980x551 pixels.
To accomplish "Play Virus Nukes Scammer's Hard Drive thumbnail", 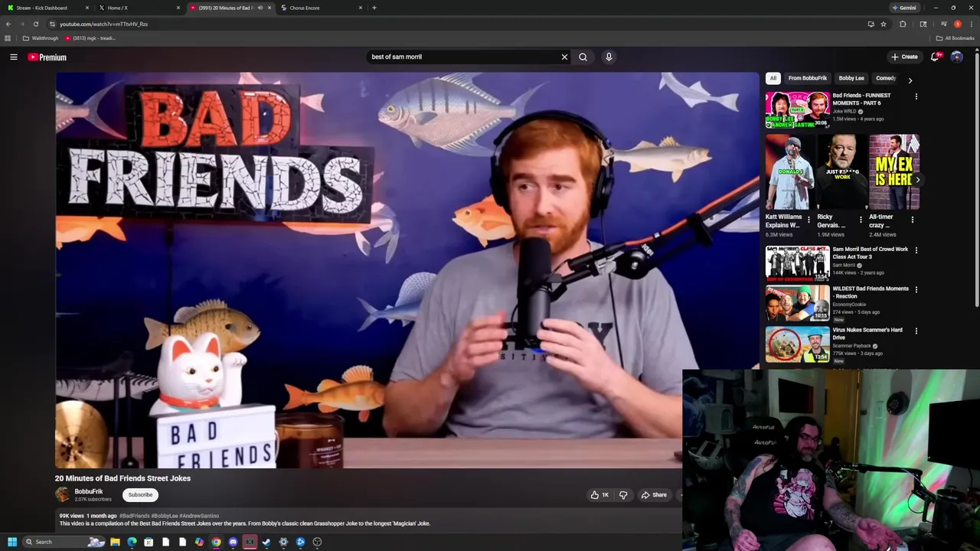I will point(797,344).
